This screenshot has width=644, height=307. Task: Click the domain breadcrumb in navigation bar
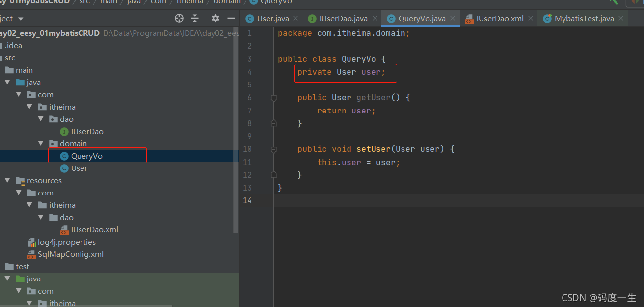click(227, 2)
